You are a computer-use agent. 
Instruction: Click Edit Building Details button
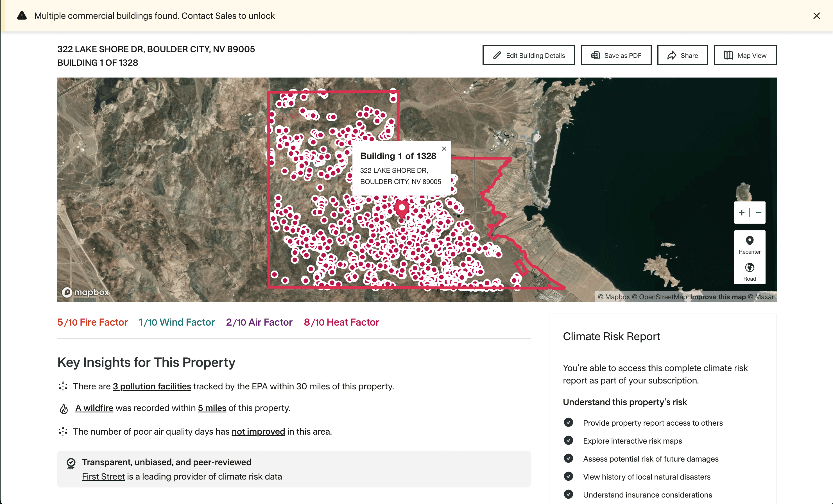[x=528, y=55]
